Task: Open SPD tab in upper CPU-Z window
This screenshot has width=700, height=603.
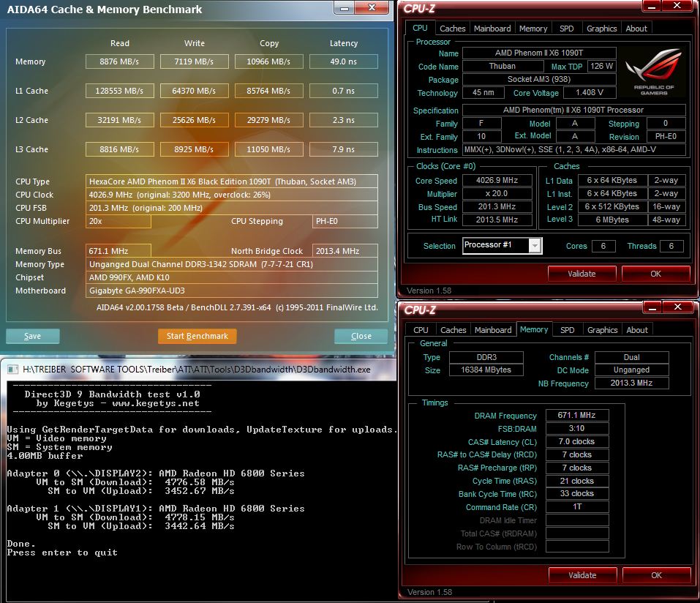Action: click(567, 29)
